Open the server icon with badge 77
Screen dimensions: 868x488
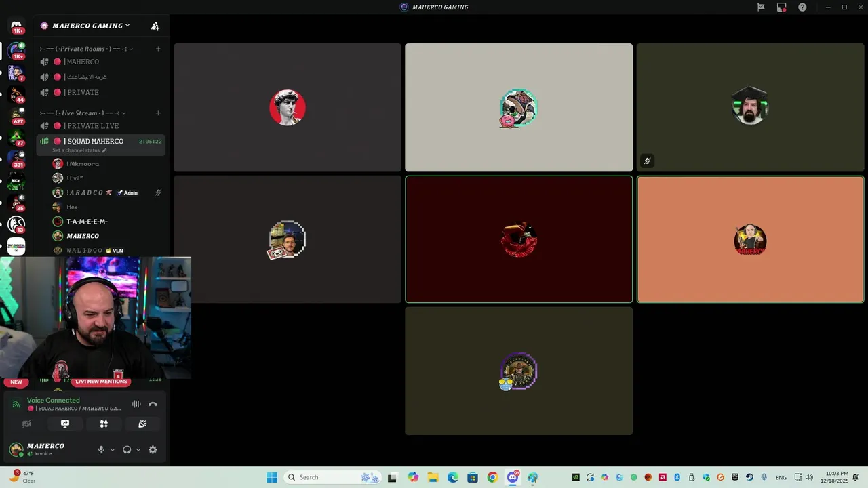(16, 138)
